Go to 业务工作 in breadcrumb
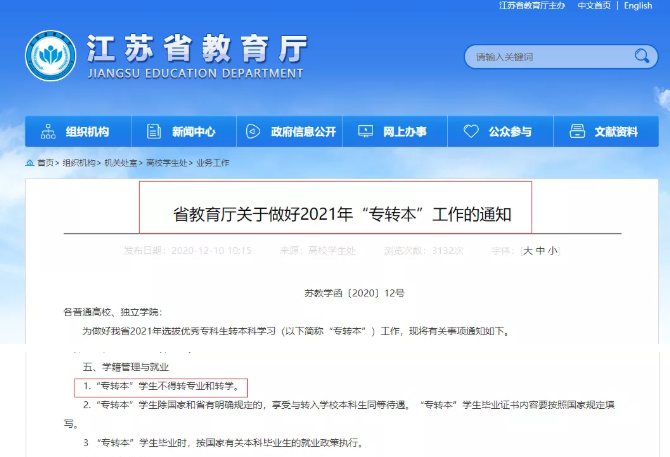The height and width of the screenshot is (457, 670). (212, 163)
